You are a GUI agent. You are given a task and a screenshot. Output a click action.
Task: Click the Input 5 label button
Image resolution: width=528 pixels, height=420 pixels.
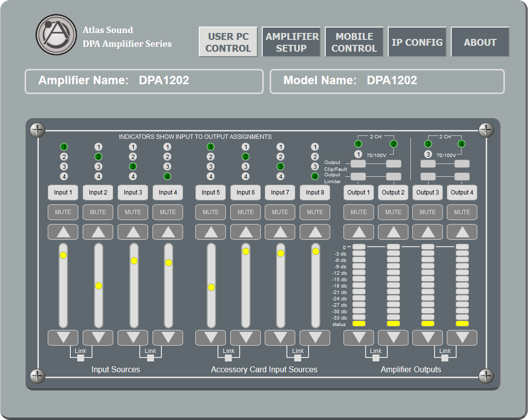(x=211, y=193)
